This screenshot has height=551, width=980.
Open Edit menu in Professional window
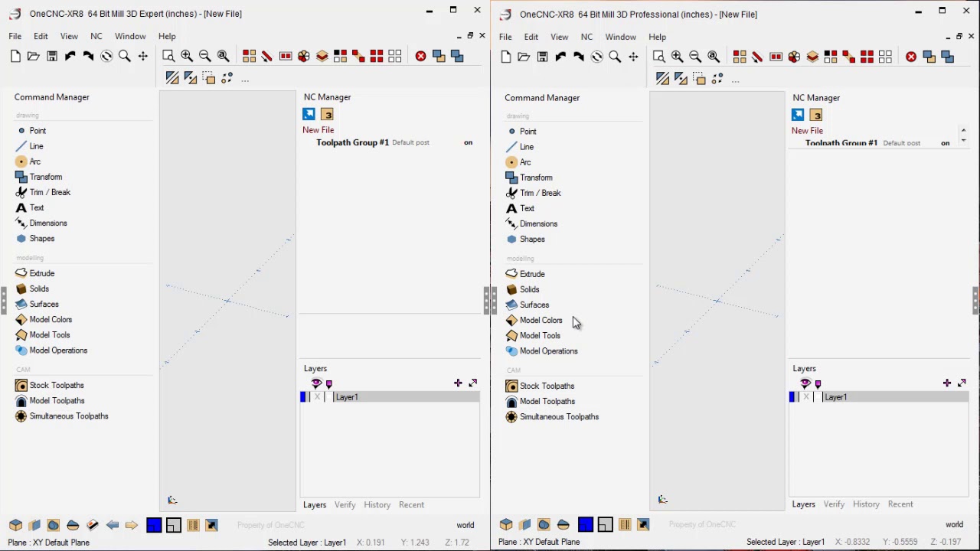pyautogui.click(x=531, y=37)
